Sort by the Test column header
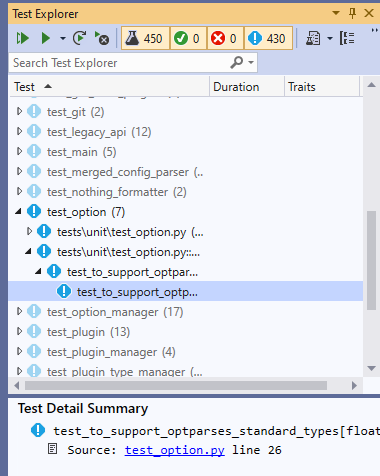380x476 pixels. [109, 87]
